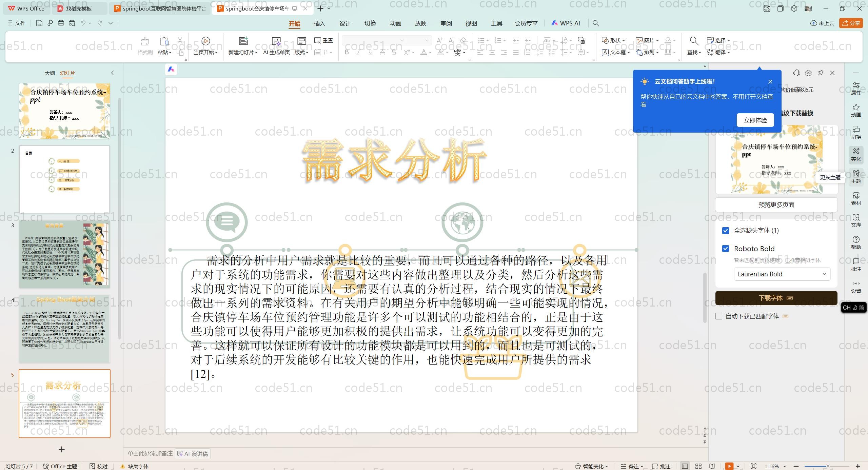Open the 素材 sidebar panel

[x=856, y=198]
